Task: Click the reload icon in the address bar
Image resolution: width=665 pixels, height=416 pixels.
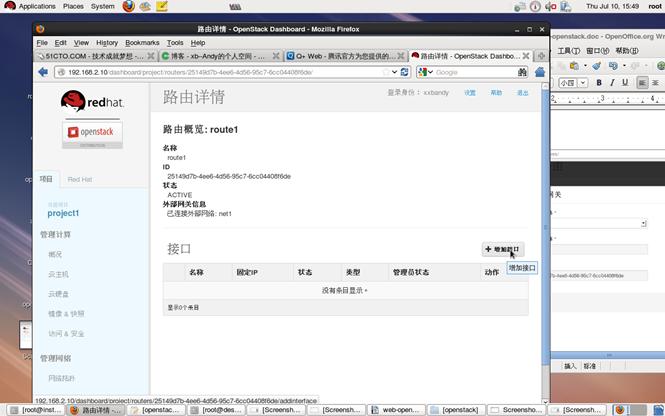Action: point(404,72)
